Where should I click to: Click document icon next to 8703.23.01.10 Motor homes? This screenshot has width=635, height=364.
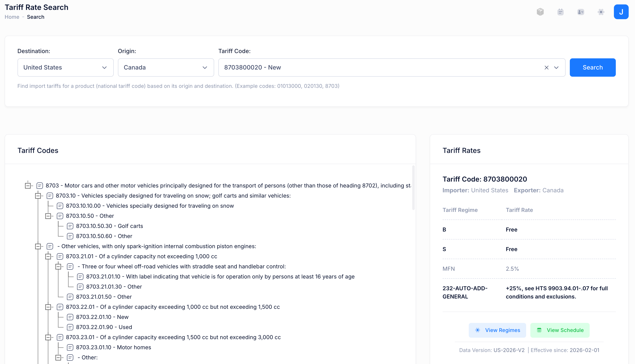(70, 347)
